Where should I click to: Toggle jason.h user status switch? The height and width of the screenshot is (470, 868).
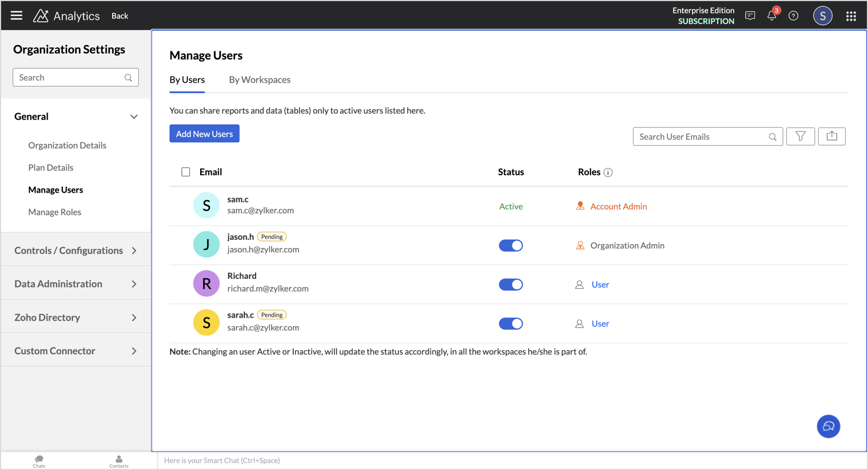[510, 246]
